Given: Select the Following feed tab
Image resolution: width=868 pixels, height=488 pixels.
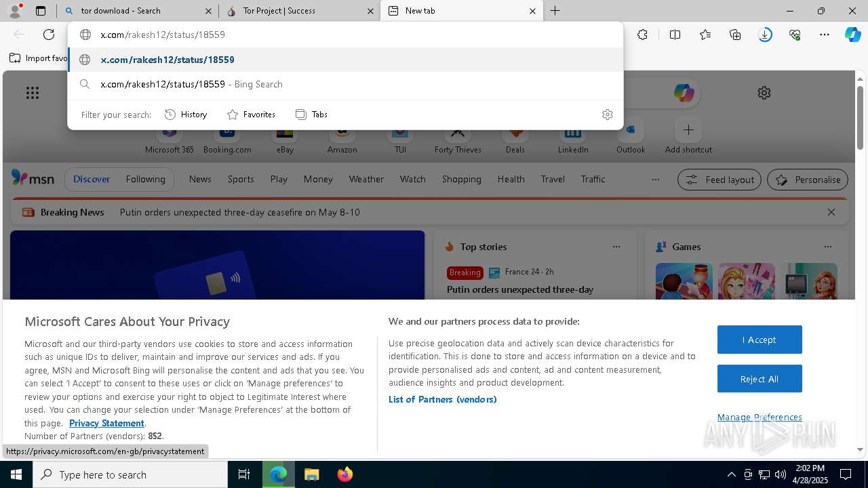Looking at the screenshot, I should (145, 179).
